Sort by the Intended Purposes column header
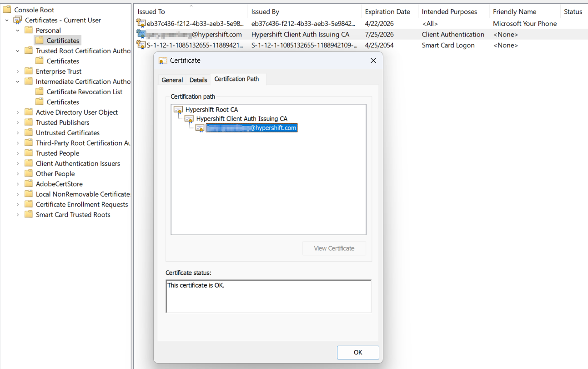The width and height of the screenshot is (588, 369). point(453,11)
